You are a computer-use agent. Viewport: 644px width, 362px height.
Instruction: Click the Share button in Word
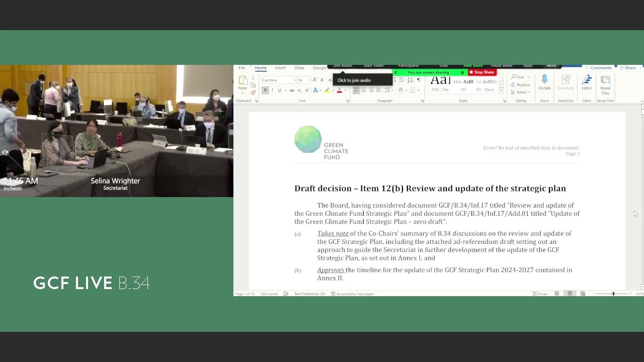(x=628, y=68)
